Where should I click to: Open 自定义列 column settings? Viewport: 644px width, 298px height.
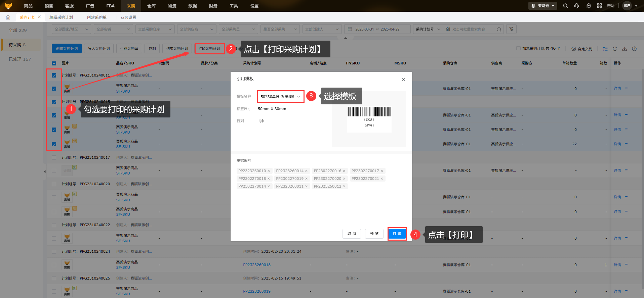(x=582, y=49)
